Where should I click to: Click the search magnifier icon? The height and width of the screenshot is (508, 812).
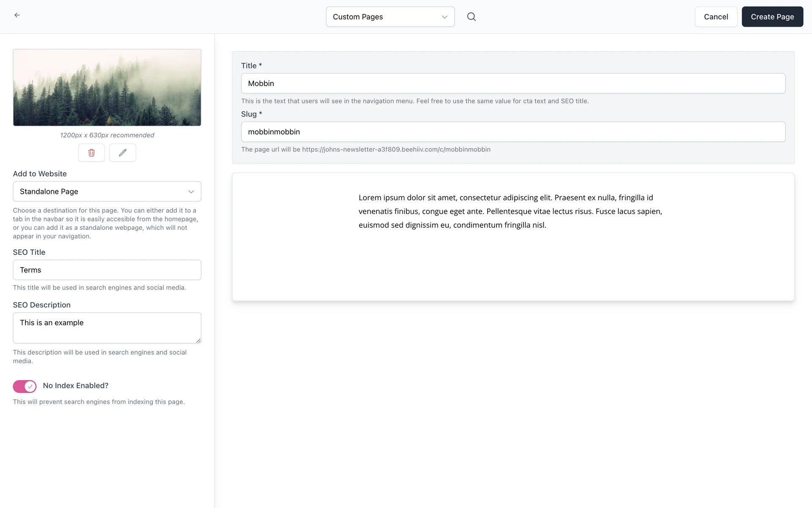point(471,17)
